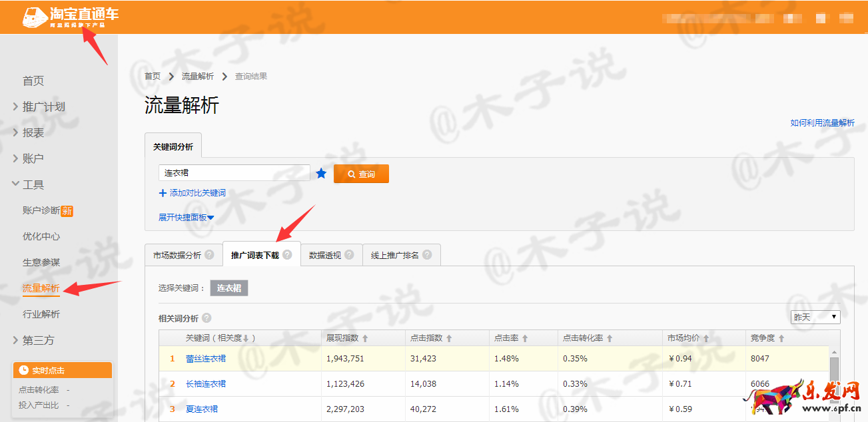Click help icon next to 相关词分析
Viewport: 868px width, 422px height.
point(207,318)
